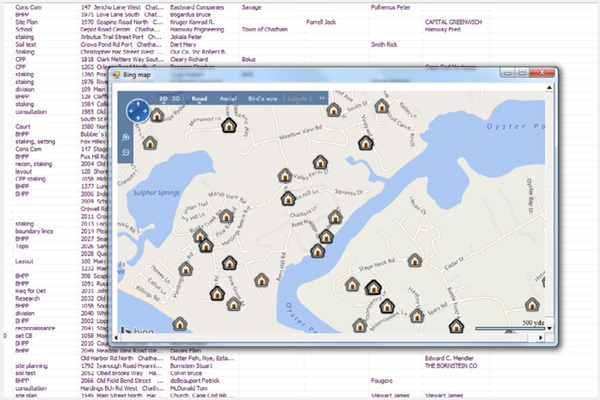Select the 'Site Plan' cell in first column
The height and width of the screenshot is (400, 600).
pos(26,22)
